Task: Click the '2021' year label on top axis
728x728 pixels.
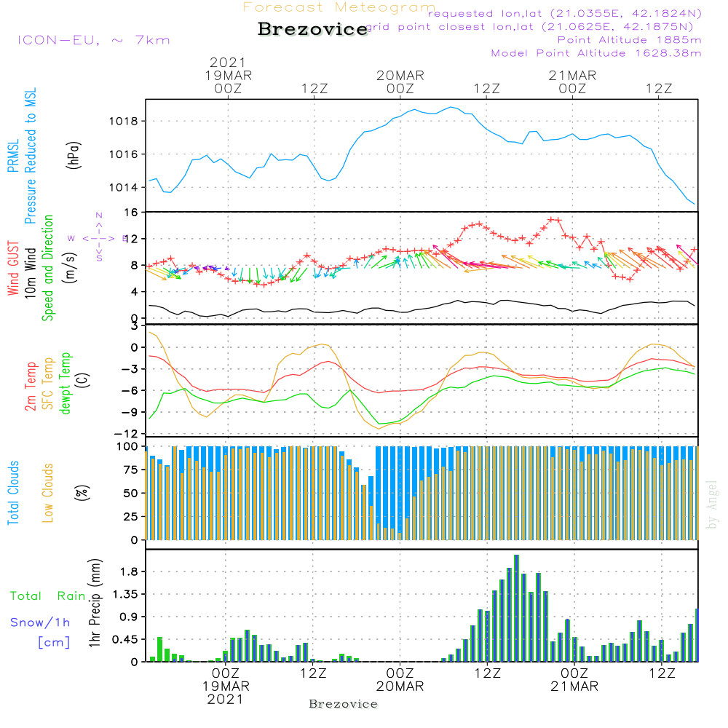Action: click(227, 62)
